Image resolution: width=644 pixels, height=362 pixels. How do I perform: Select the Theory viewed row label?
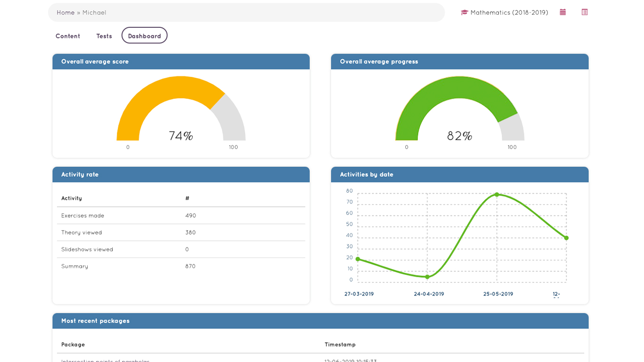[x=82, y=232]
